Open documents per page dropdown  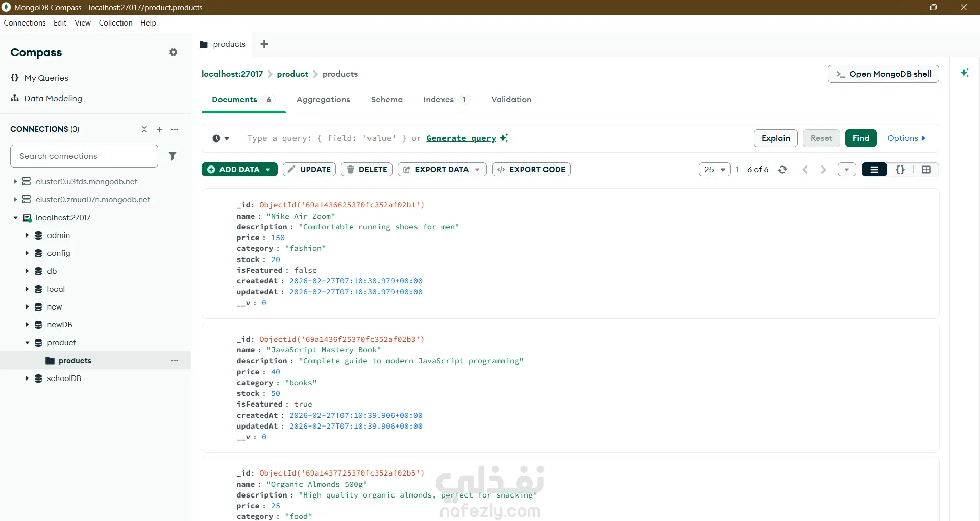(x=715, y=170)
